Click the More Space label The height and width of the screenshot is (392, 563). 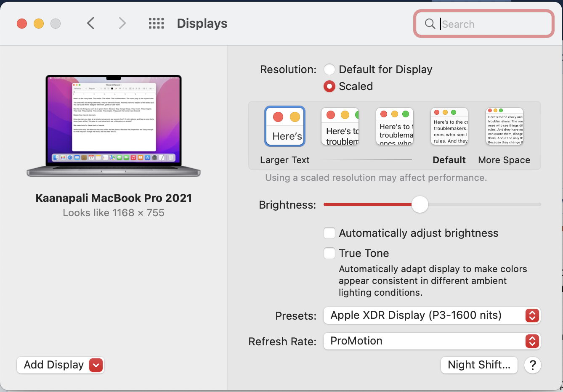[504, 160]
